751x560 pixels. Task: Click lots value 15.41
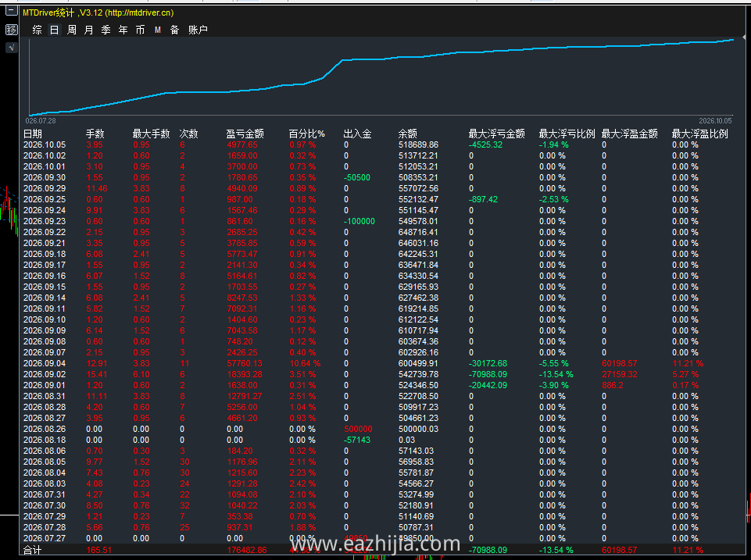[x=97, y=375]
